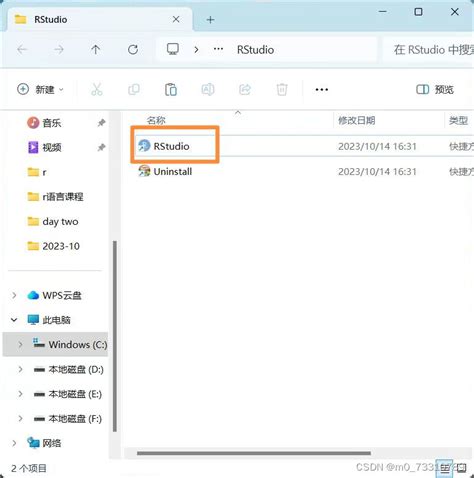Click the horizontal scrollbar in file list
The width and height of the screenshot is (474, 478).
254,453
